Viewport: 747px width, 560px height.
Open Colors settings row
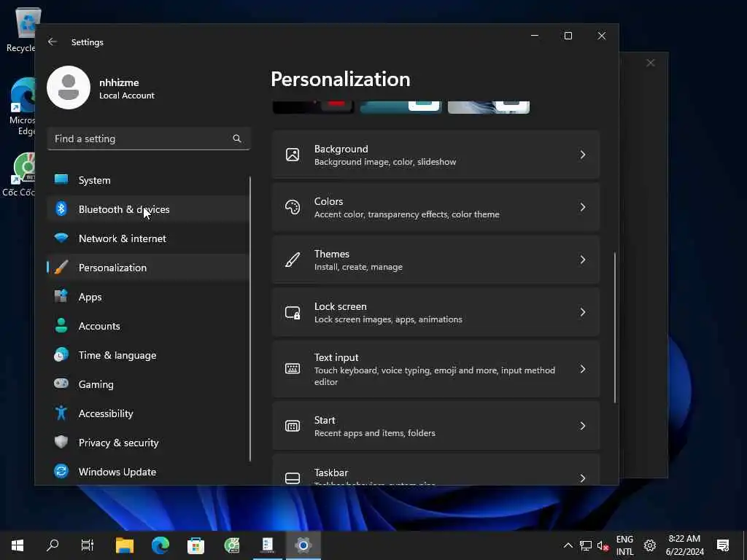(436, 207)
